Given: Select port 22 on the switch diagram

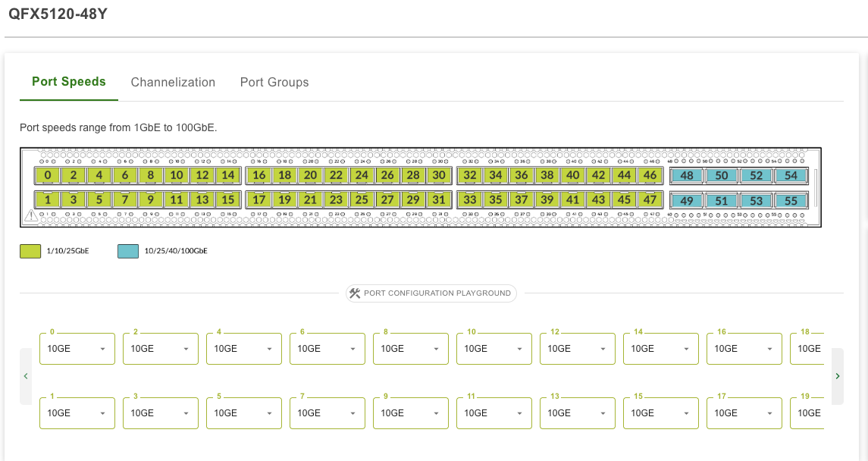Looking at the screenshot, I should click(336, 175).
